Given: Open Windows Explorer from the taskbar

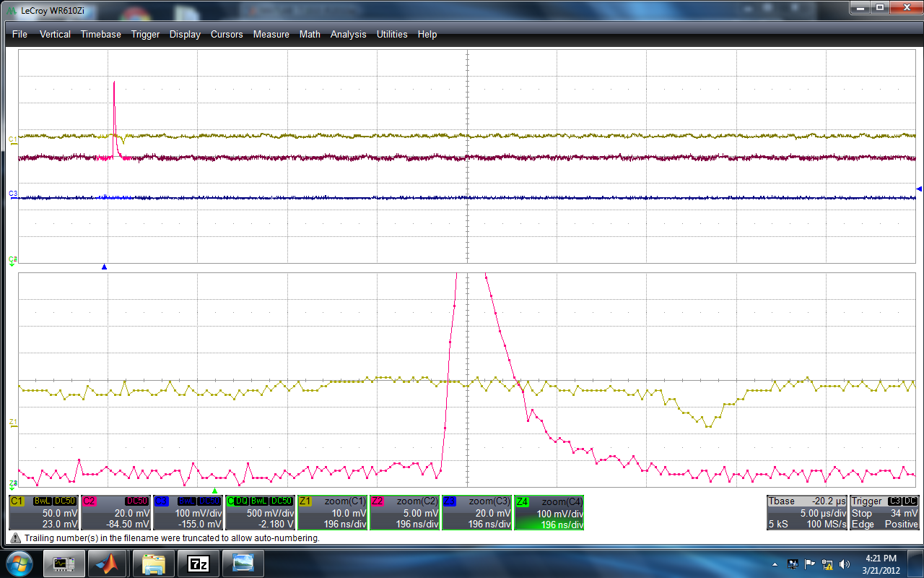Looking at the screenshot, I should point(154,563).
